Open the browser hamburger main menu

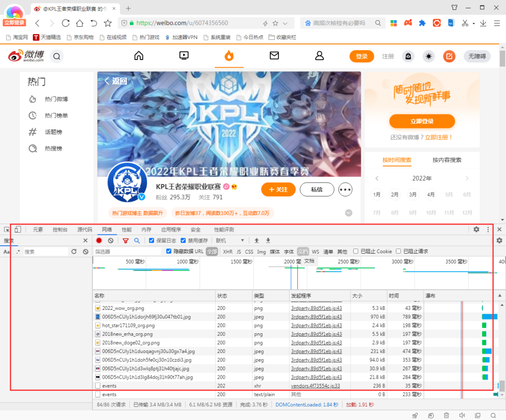point(497,23)
